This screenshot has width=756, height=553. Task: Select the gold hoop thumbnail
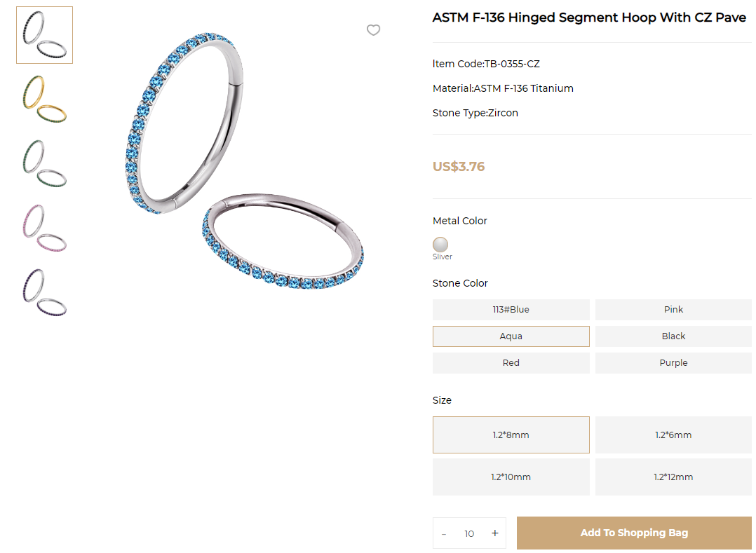44,100
